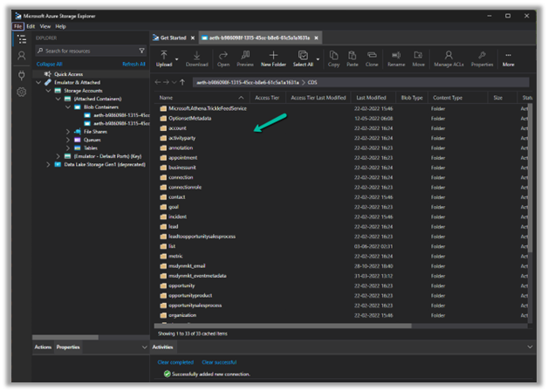Open the View menu

pos(45,26)
